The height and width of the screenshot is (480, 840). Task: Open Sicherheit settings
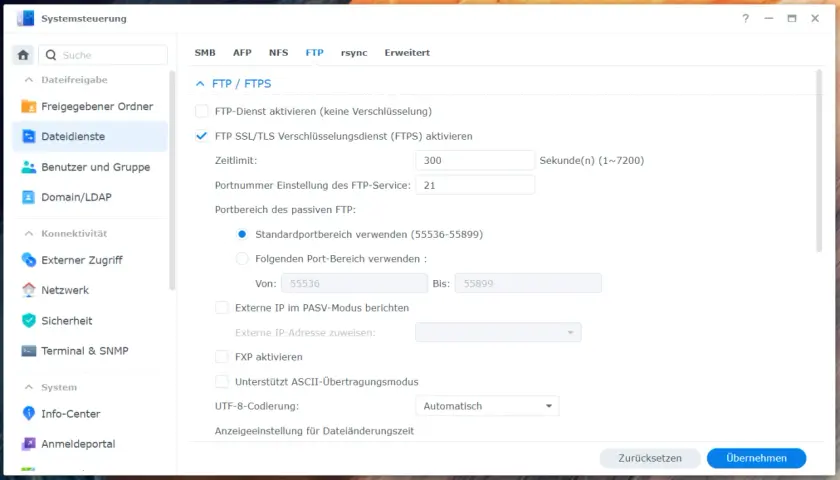point(90,320)
